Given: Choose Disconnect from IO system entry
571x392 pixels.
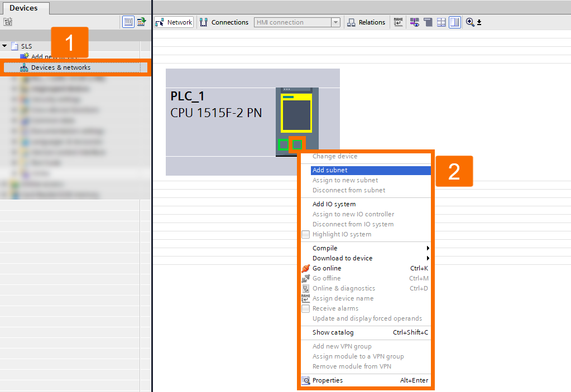Looking at the screenshot, I should click(x=366, y=224).
